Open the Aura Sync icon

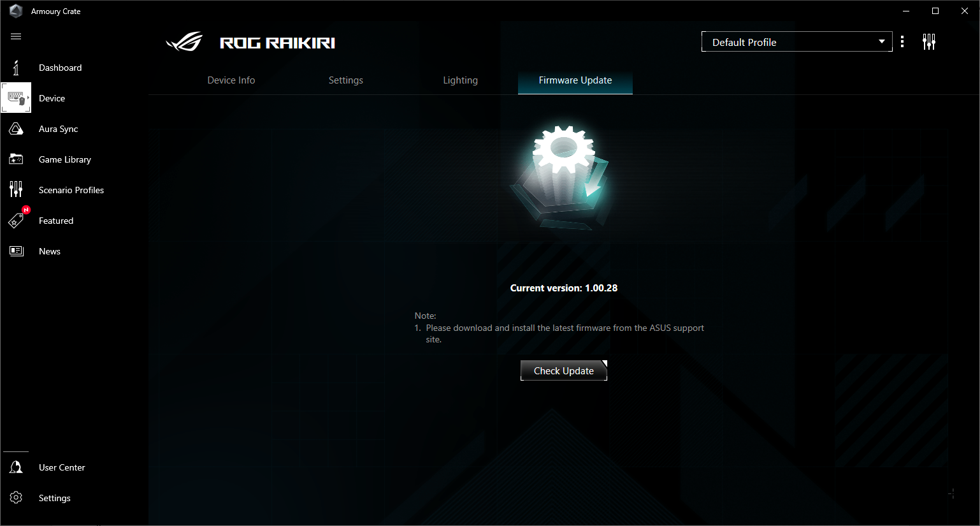(16, 129)
